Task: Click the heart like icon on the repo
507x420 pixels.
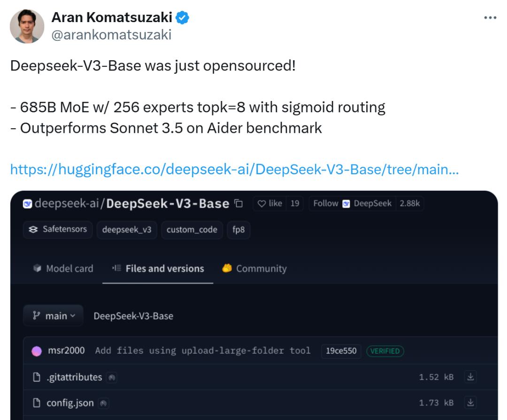Action: 261,203
